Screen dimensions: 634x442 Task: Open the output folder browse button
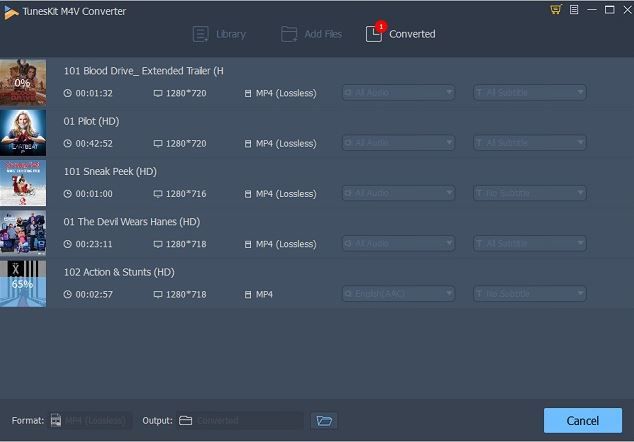click(x=324, y=421)
